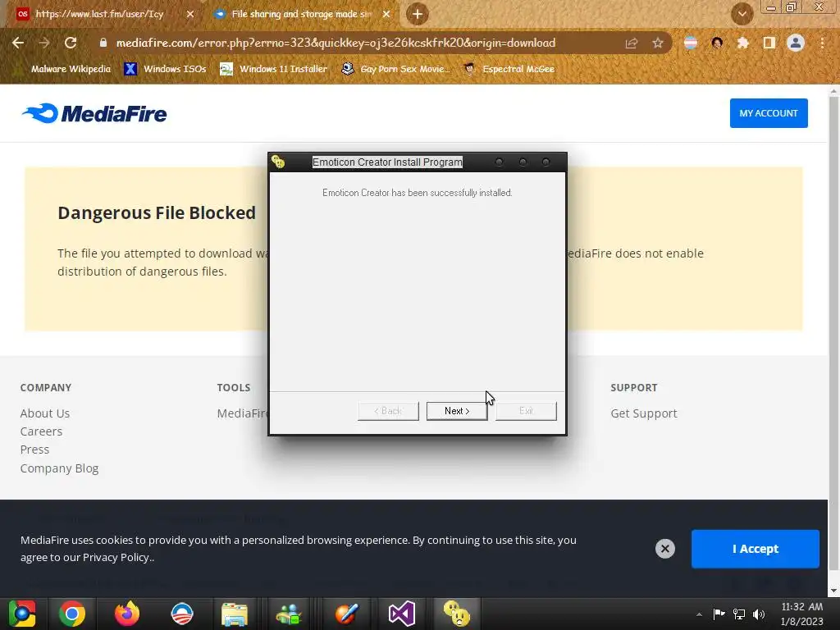Open About Us link
Viewport: 840px width, 630px height.
(45, 413)
